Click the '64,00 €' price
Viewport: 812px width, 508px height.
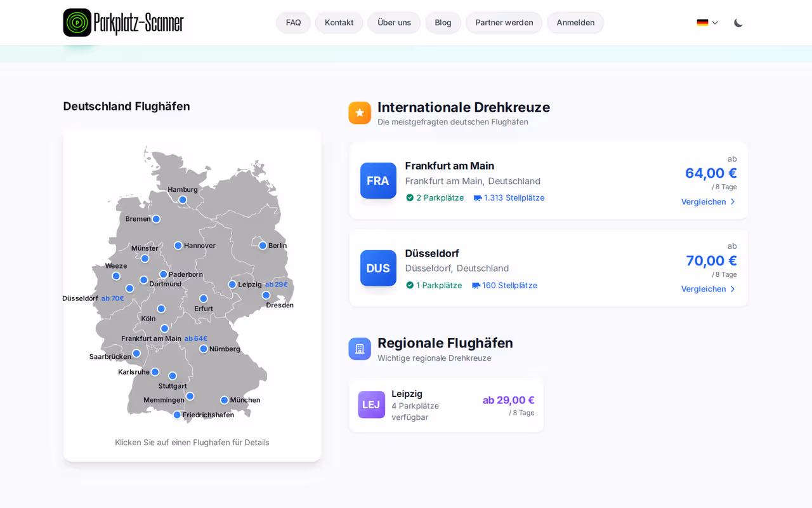click(711, 173)
